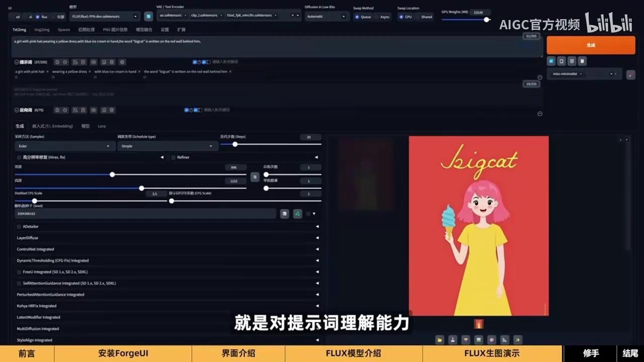
Task: Open the PNG 图片信息 tab
Action: 115,30
